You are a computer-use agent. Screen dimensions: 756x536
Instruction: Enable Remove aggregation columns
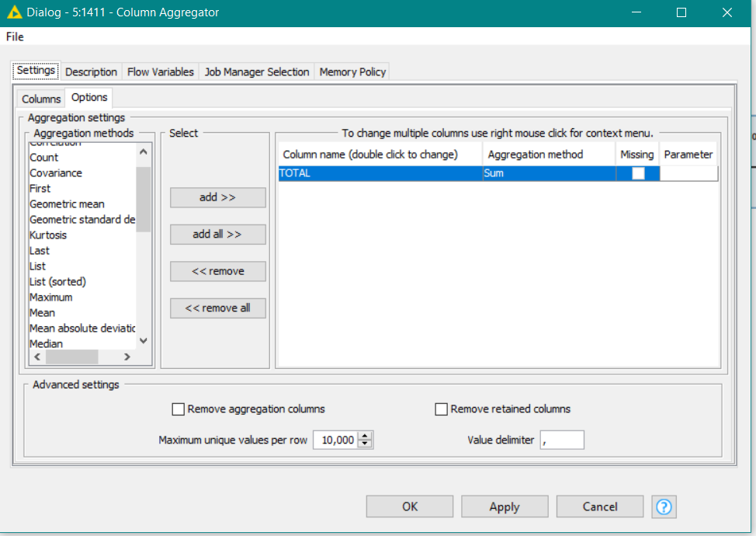pos(178,409)
